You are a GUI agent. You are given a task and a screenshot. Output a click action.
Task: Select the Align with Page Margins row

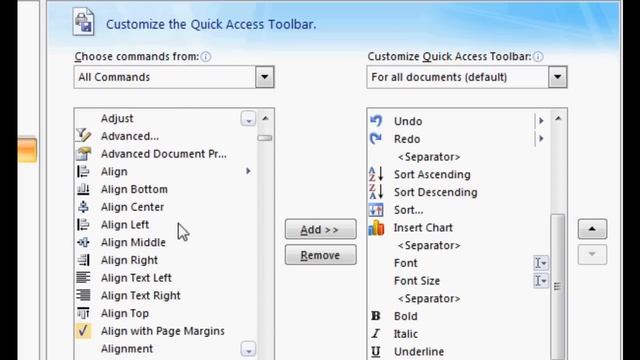coord(166,331)
